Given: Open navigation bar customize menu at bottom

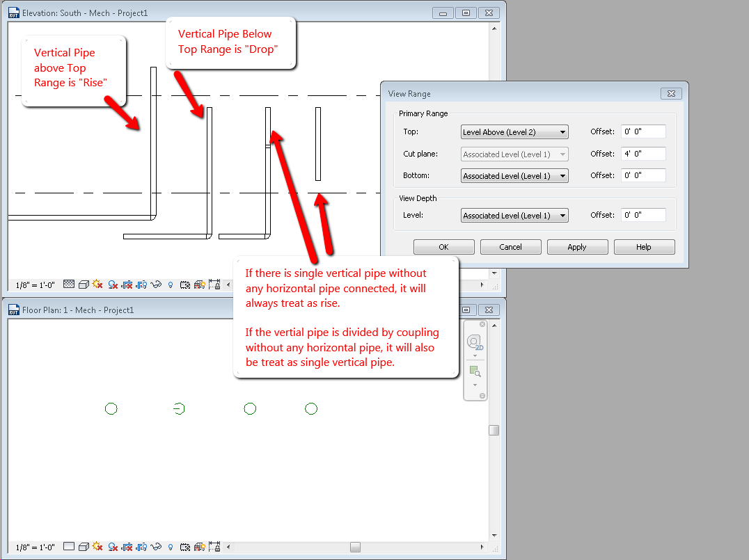Looking at the screenshot, I should click(482, 396).
